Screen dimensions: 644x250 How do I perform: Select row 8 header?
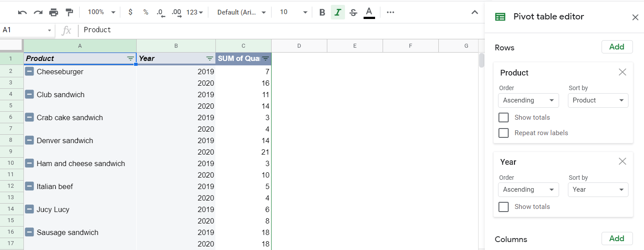(11, 140)
